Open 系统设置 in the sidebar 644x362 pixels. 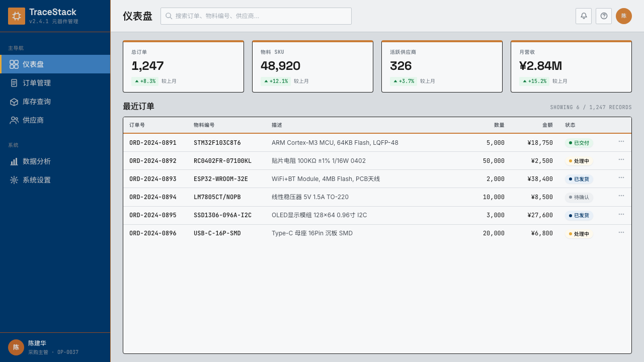55,180
